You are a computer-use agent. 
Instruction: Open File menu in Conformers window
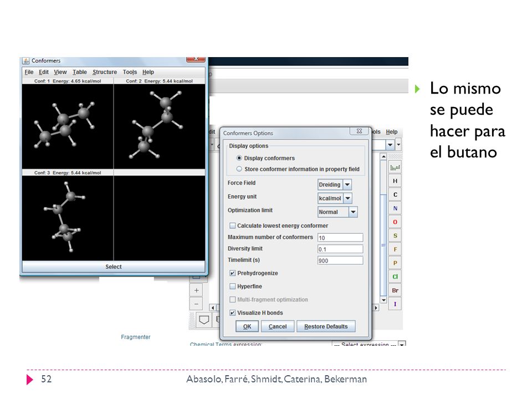(29, 72)
